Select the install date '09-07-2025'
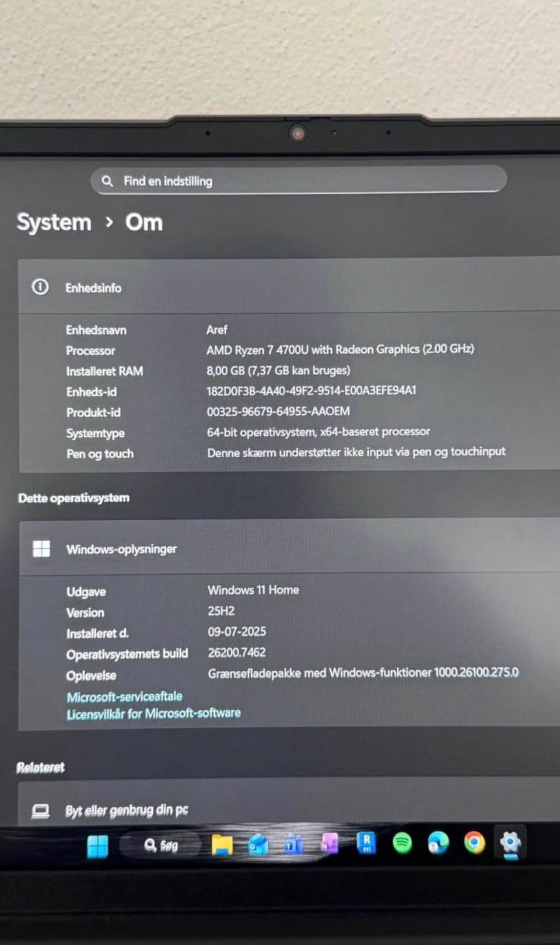560x945 pixels. pos(237,632)
